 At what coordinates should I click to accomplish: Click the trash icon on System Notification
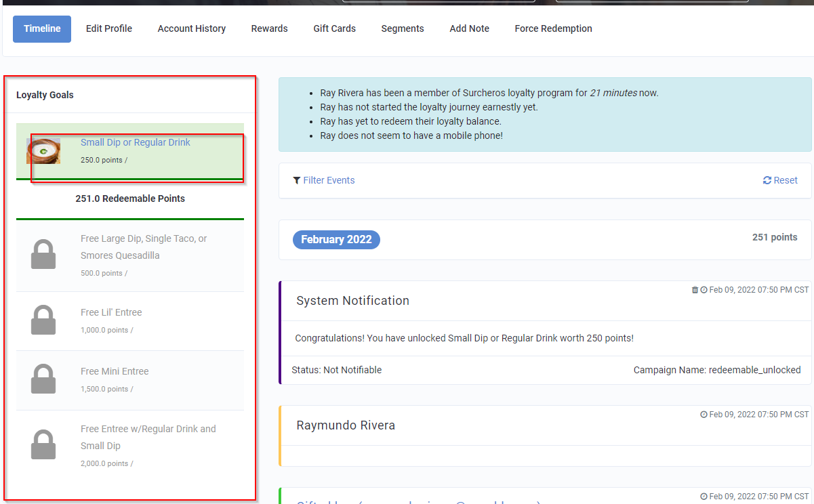(x=695, y=290)
